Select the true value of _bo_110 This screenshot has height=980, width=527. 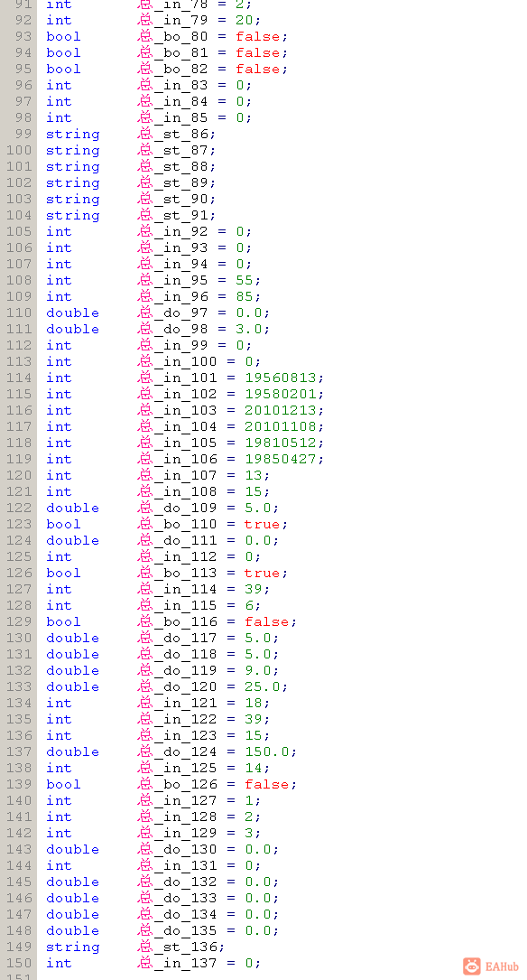point(263,524)
